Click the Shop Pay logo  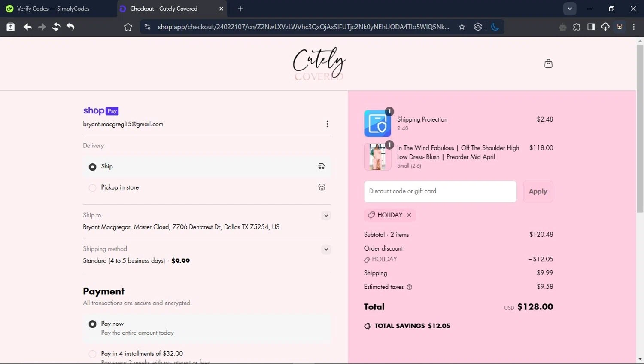point(101,111)
